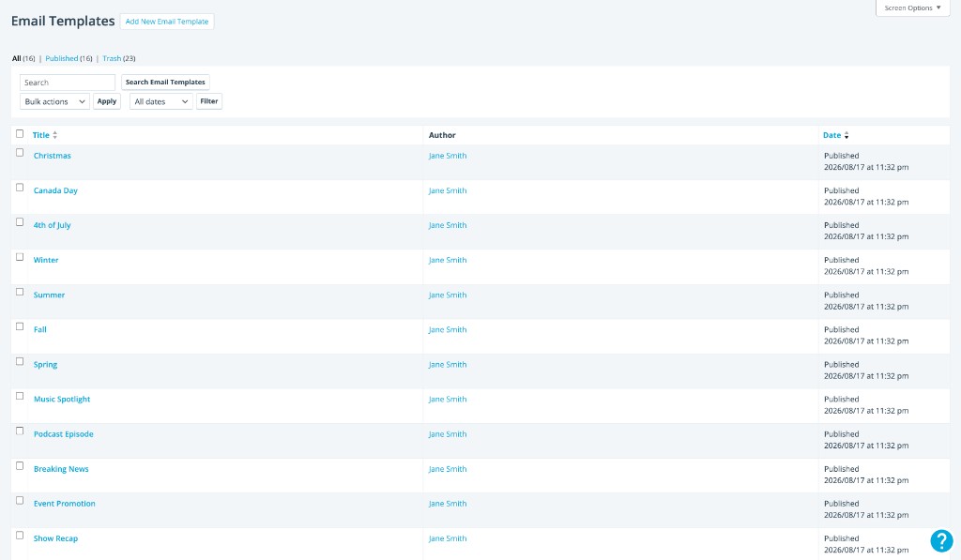Open the Podcast Episode template
Viewport: 961px width, 560px height.
click(x=64, y=434)
